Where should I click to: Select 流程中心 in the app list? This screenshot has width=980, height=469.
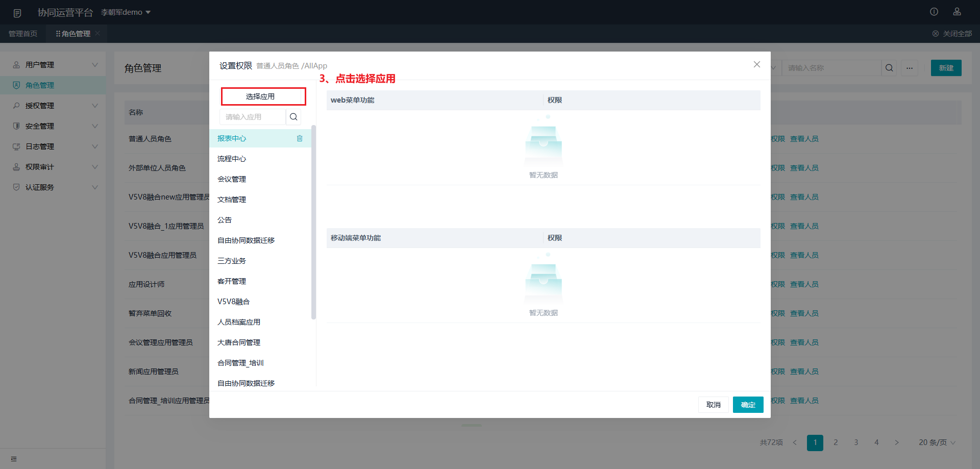260,159
